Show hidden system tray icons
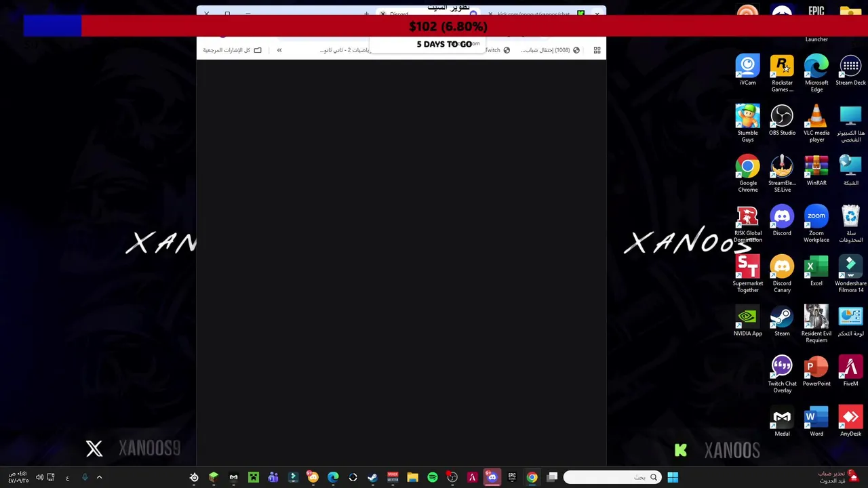The width and height of the screenshot is (868, 488). pyautogui.click(x=99, y=477)
